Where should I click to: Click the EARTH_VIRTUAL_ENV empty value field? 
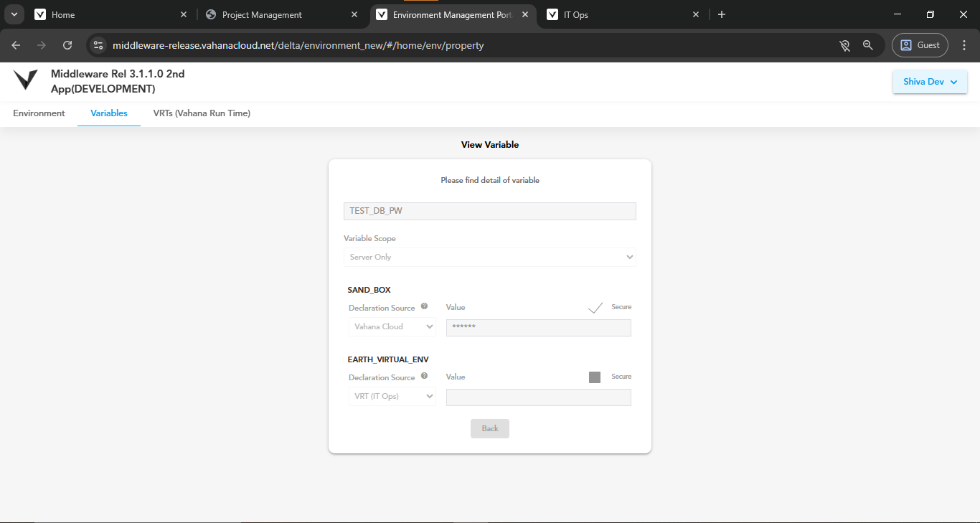point(539,397)
